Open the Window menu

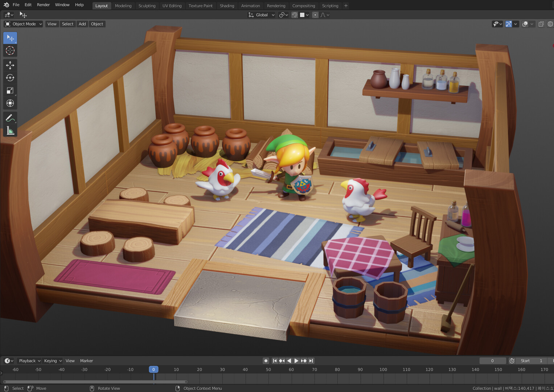coord(62,5)
